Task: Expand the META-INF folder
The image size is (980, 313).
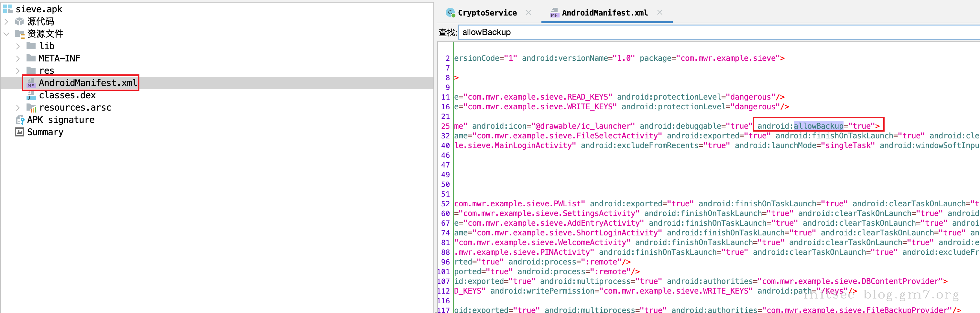Action: pyautogui.click(x=18, y=59)
